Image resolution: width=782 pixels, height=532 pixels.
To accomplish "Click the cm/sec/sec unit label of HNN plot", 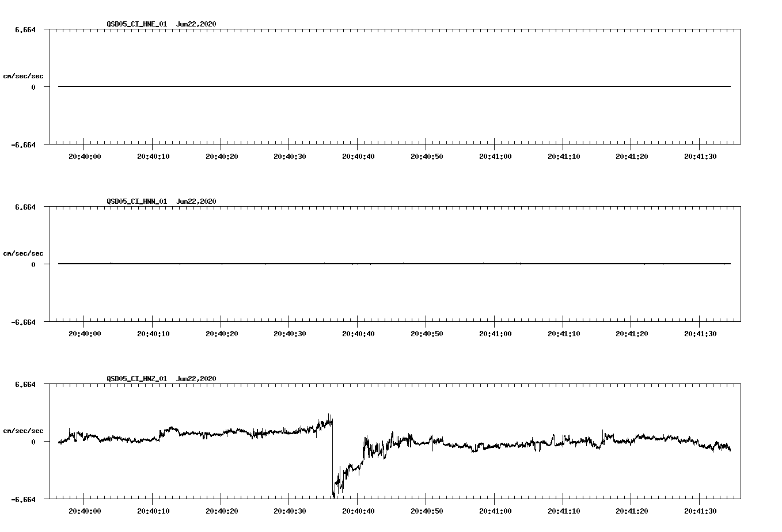I will 23,253.
